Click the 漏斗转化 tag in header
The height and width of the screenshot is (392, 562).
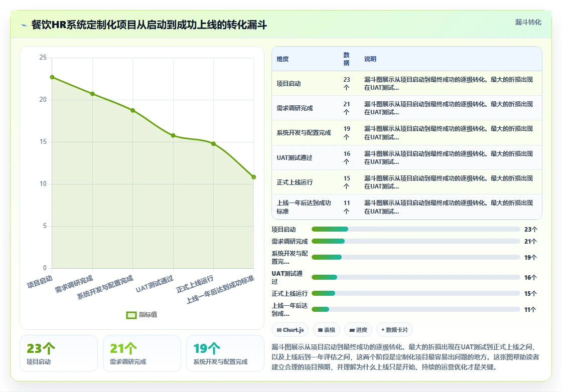point(528,22)
